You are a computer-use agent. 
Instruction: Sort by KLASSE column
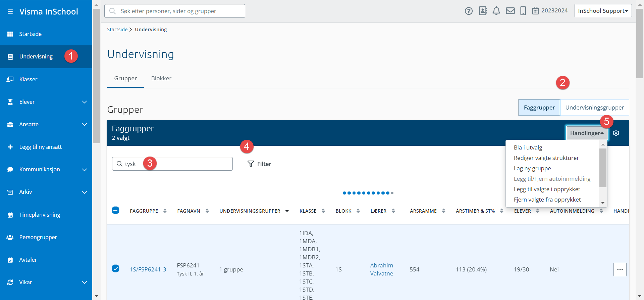[312, 211]
